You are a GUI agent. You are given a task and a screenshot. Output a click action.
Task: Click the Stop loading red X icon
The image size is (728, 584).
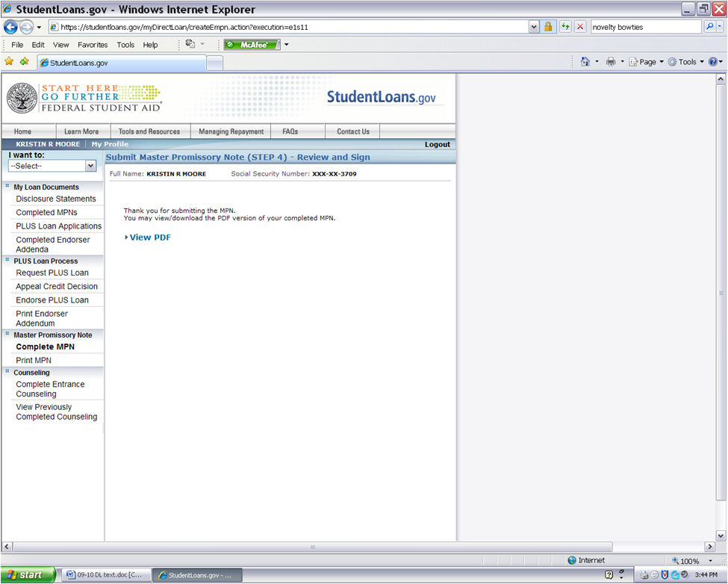click(x=580, y=27)
